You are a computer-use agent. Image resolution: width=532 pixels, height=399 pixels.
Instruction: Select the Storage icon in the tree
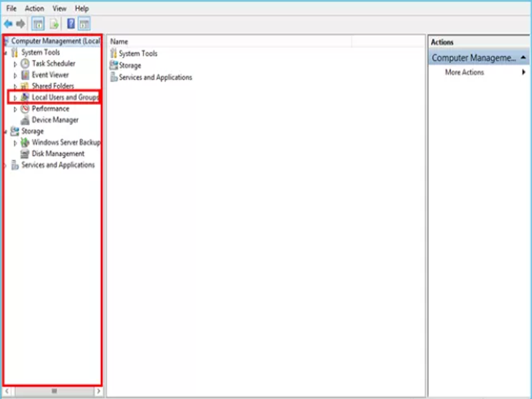(x=15, y=131)
